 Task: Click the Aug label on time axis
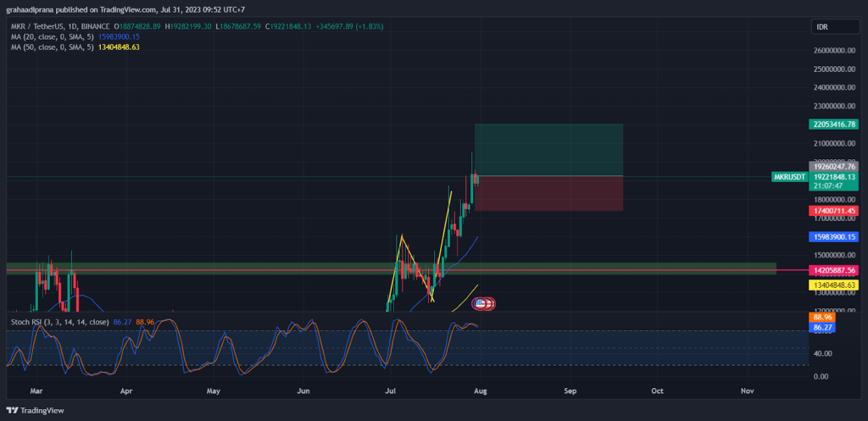click(x=481, y=391)
